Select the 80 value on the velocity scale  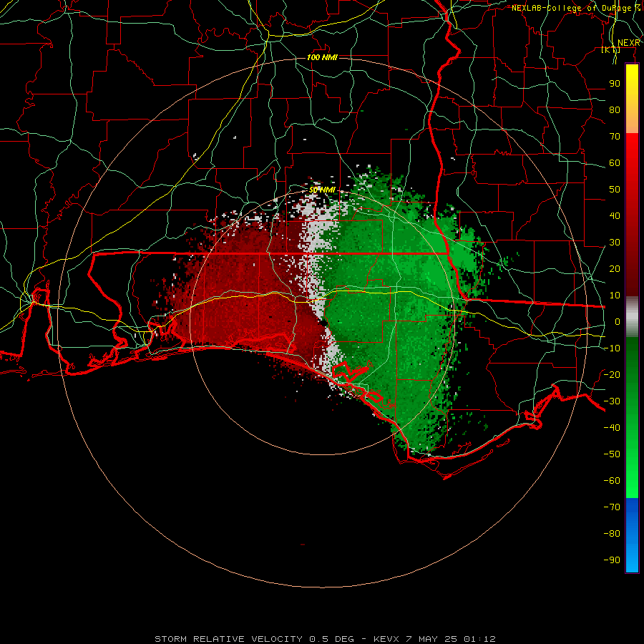coord(615,110)
